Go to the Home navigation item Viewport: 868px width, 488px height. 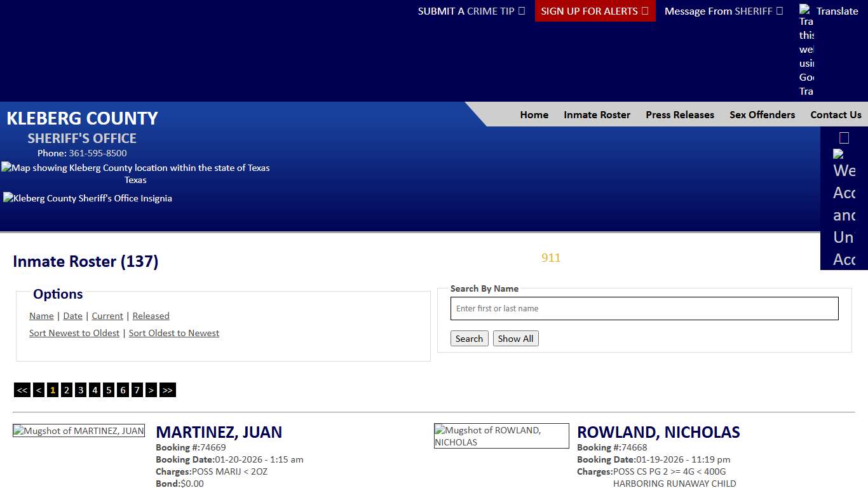pyautogui.click(x=534, y=114)
